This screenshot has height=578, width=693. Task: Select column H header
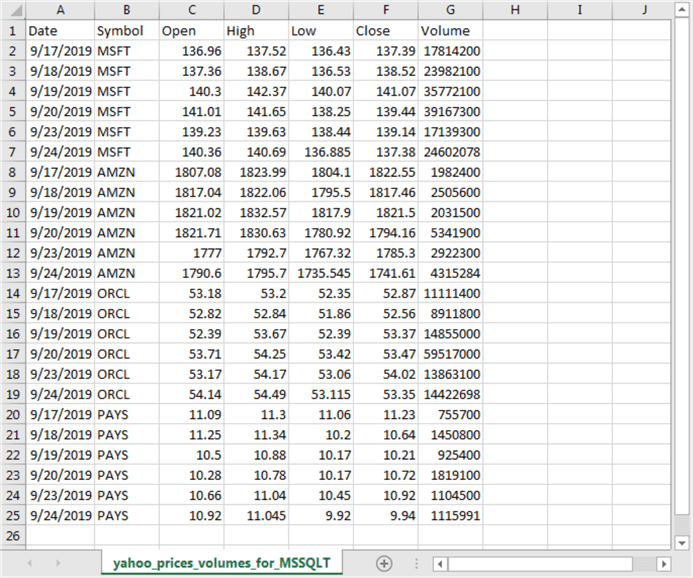pos(515,10)
